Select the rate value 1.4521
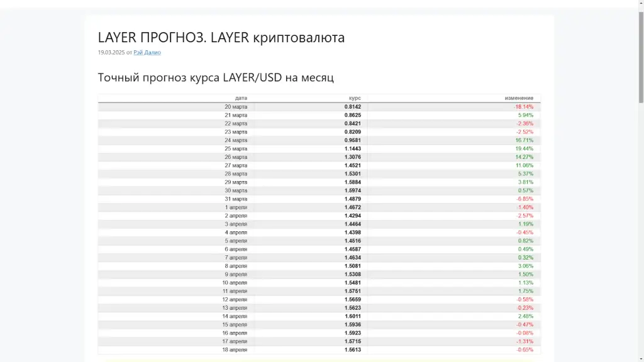 (x=353, y=165)
